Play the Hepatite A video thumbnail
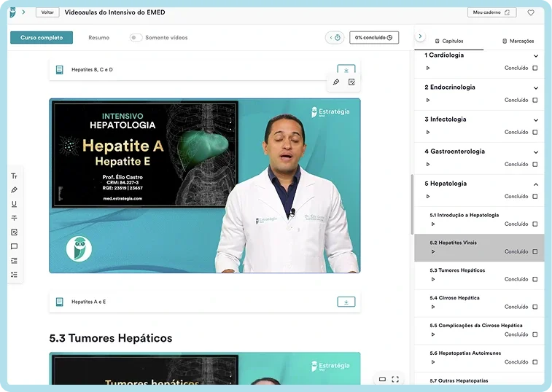This screenshot has width=552, height=392. click(x=204, y=186)
